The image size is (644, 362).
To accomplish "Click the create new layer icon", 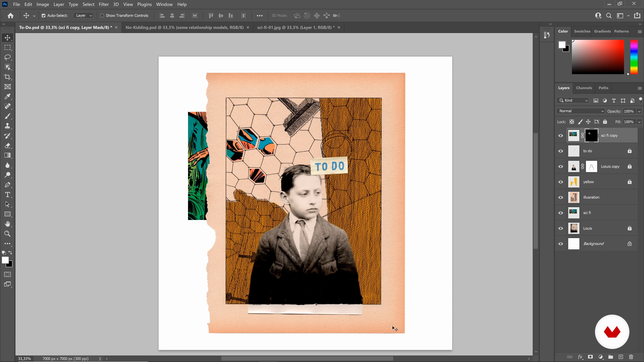I will [x=621, y=357].
